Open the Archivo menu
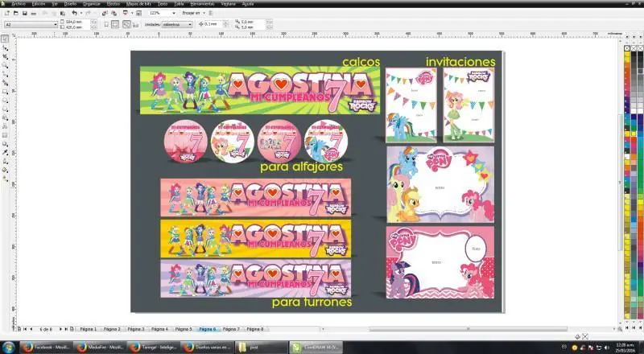 tap(18, 4)
